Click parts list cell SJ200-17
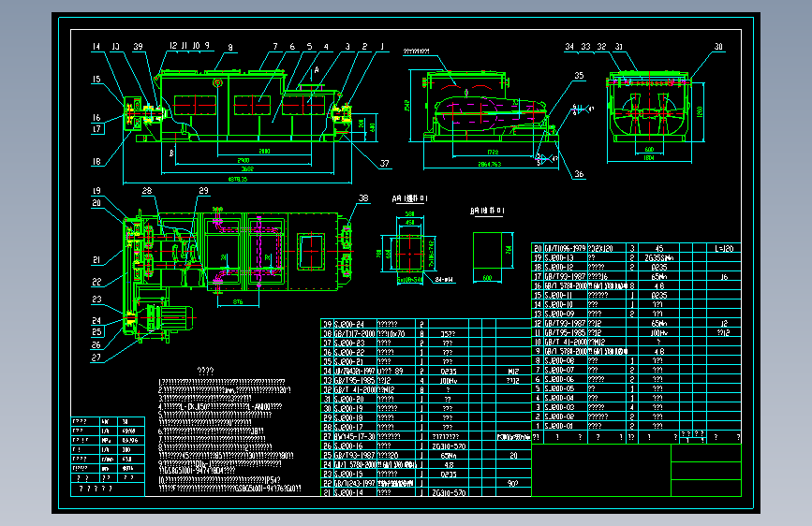 pyautogui.click(x=349, y=427)
